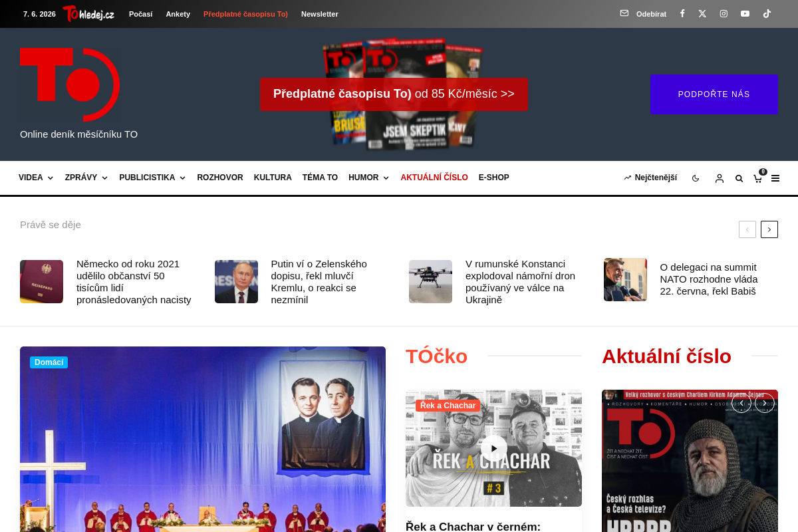Click Předplatné časopisu To) top bar link

point(245,14)
